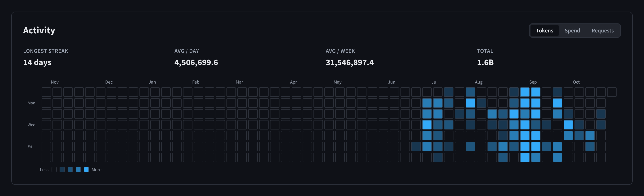Click the Aug month label
Viewport: 644px width, 196px height.
tap(479, 82)
